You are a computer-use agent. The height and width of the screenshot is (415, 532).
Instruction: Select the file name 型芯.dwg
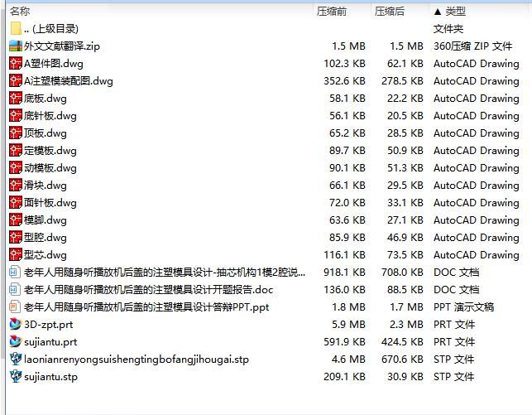[46, 255]
